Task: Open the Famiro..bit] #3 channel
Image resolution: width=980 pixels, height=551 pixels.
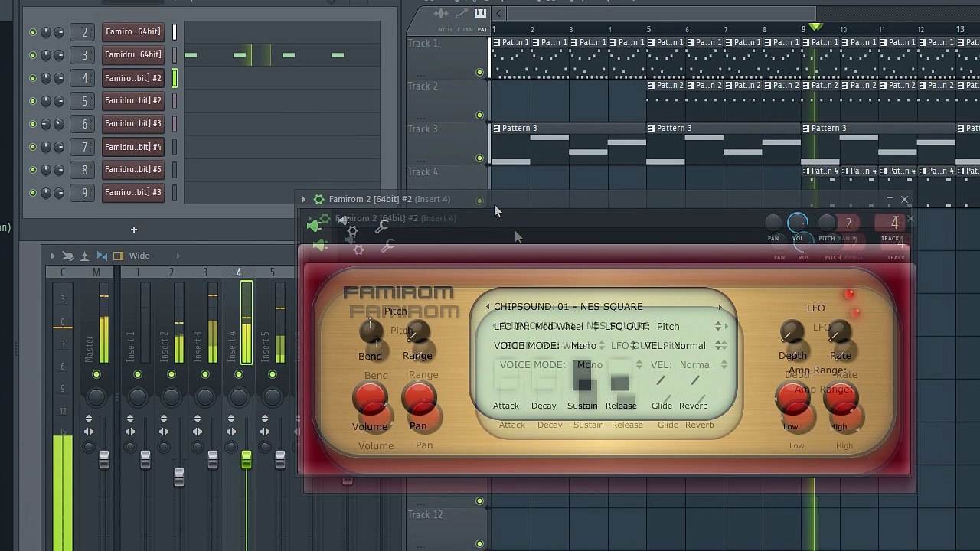Action: click(x=133, y=193)
